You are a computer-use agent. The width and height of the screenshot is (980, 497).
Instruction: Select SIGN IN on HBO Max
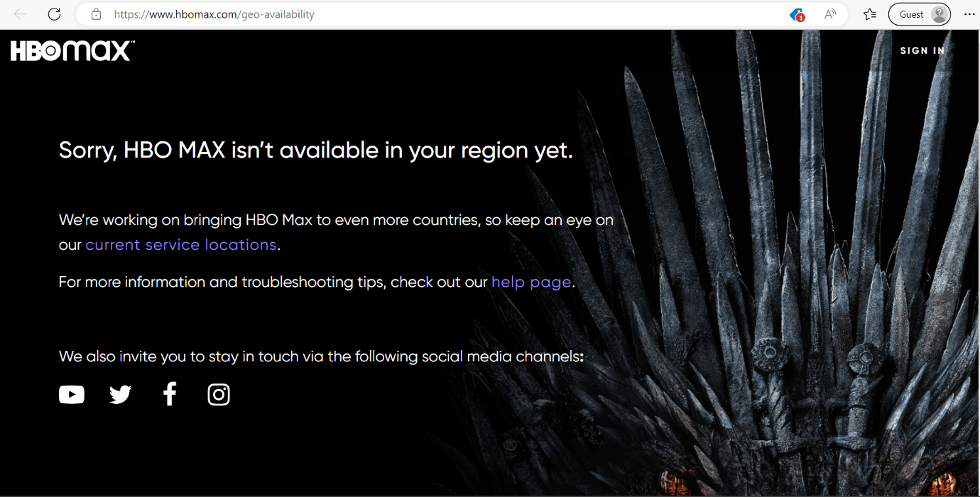(922, 50)
